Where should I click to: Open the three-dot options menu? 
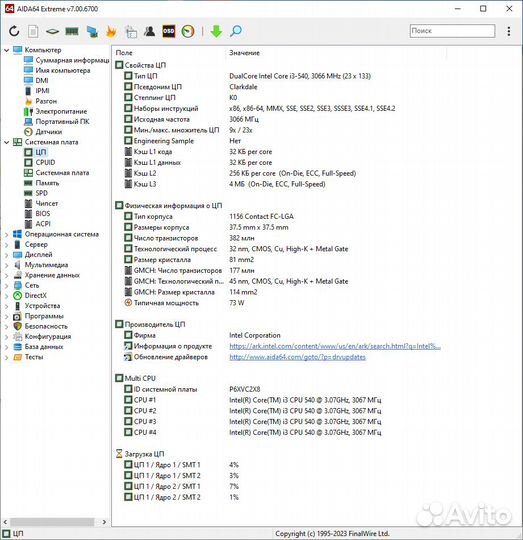[x=509, y=31]
